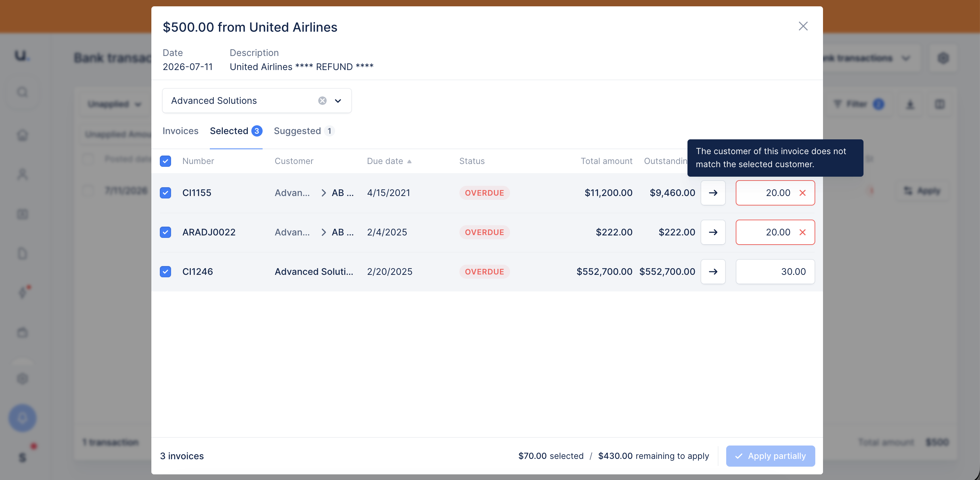Apply full outstanding amount for ARADJ0022
This screenshot has height=480, width=980.
coord(713,232)
